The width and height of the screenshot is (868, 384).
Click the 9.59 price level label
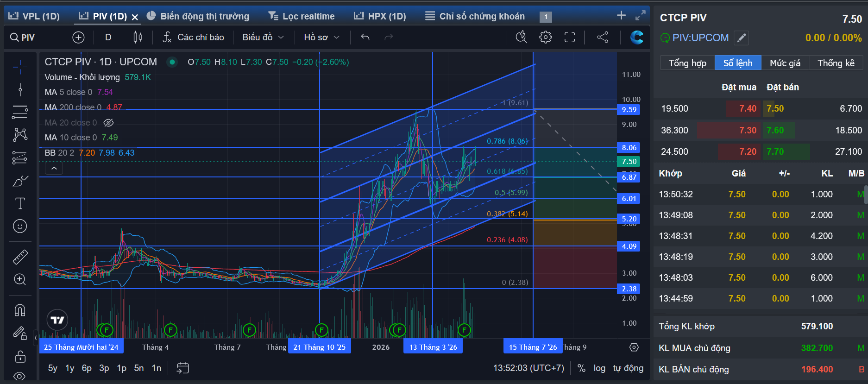pyautogui.click(x=629, y=109)
